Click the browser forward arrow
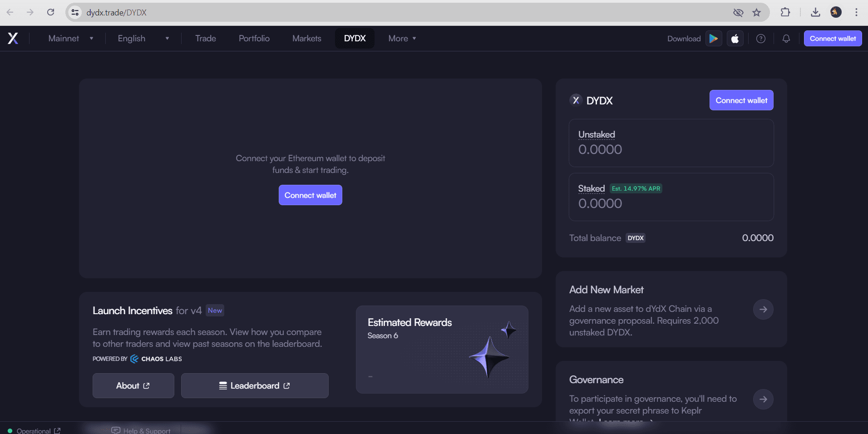This screenshot has height=434, width=868. pos(30,12)
